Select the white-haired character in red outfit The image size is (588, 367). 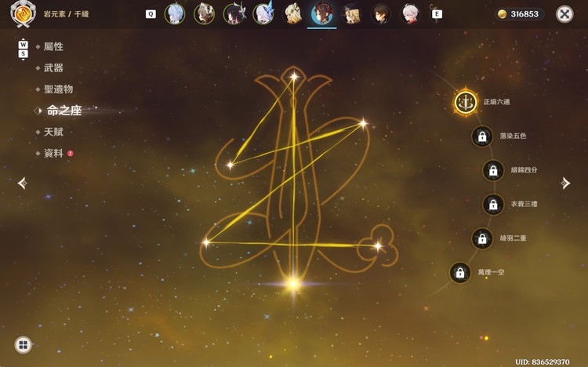(410, 13)
